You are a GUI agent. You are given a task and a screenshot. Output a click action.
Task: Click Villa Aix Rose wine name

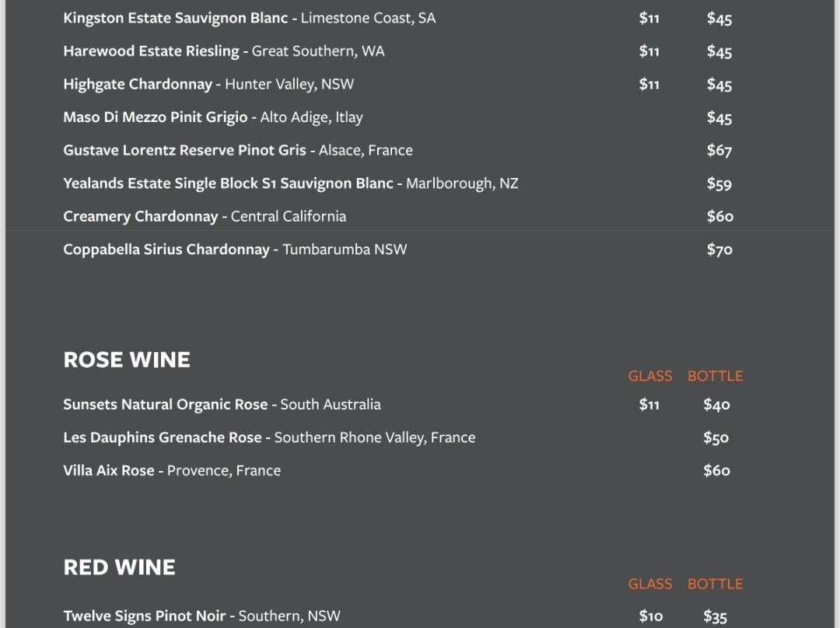coord(109,470)
